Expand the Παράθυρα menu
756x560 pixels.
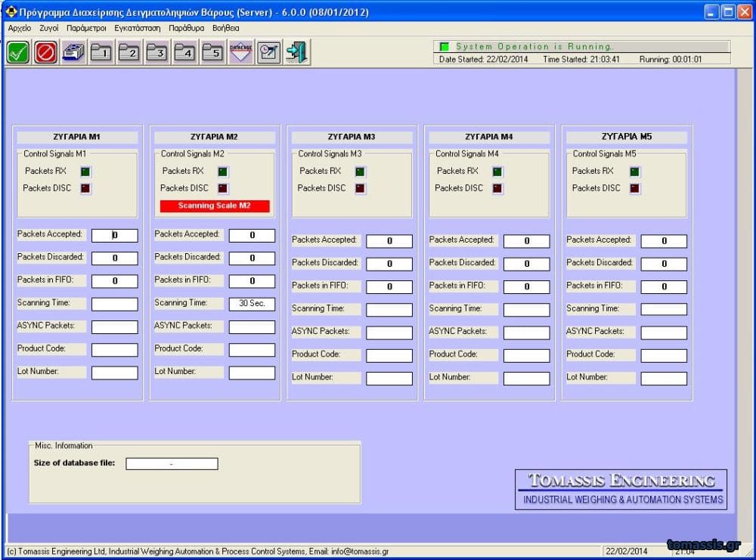point(186,28)
